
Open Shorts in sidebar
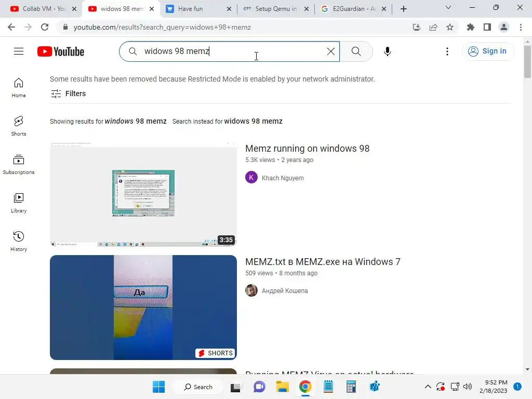pos(19,126)
